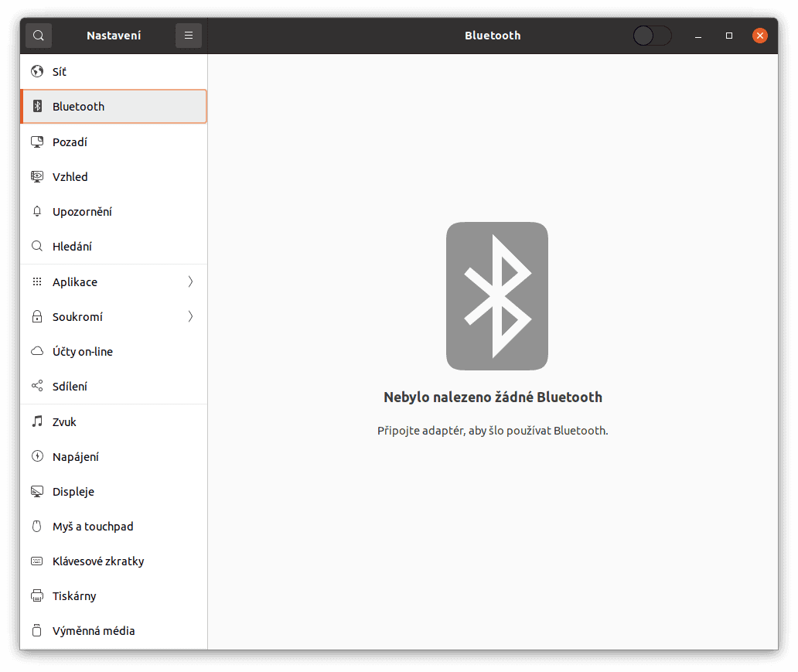Image resolution: width=798 pixels, height=672 pixels.
Task: Click the keyboard icon beside Klávesové zkratky
Action: coord(37,561)
